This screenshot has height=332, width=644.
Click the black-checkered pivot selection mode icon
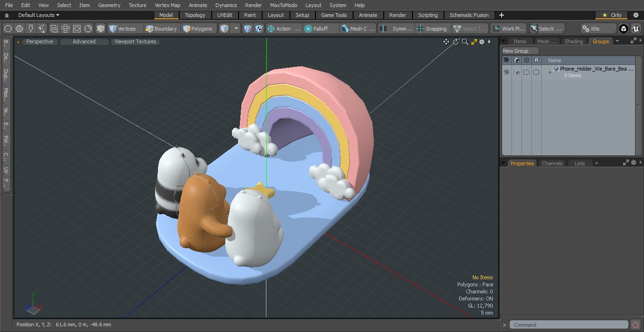(259, 29)
